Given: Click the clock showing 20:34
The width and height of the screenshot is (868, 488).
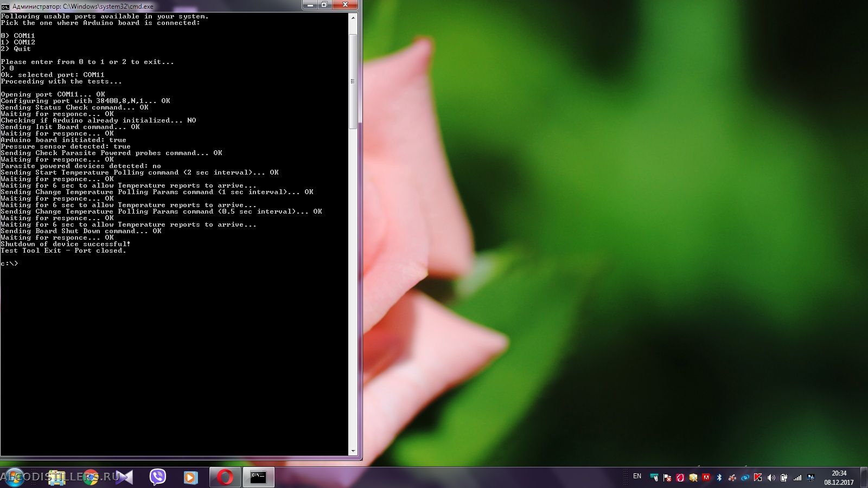Looking at the screenshot, I should (x=839, y=477).
